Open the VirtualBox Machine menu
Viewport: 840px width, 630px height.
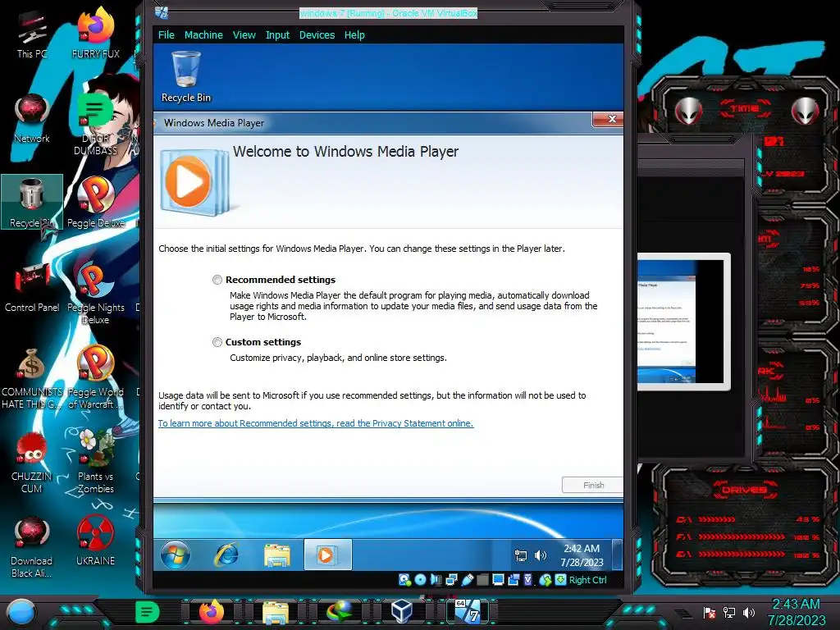pos(203,34)
